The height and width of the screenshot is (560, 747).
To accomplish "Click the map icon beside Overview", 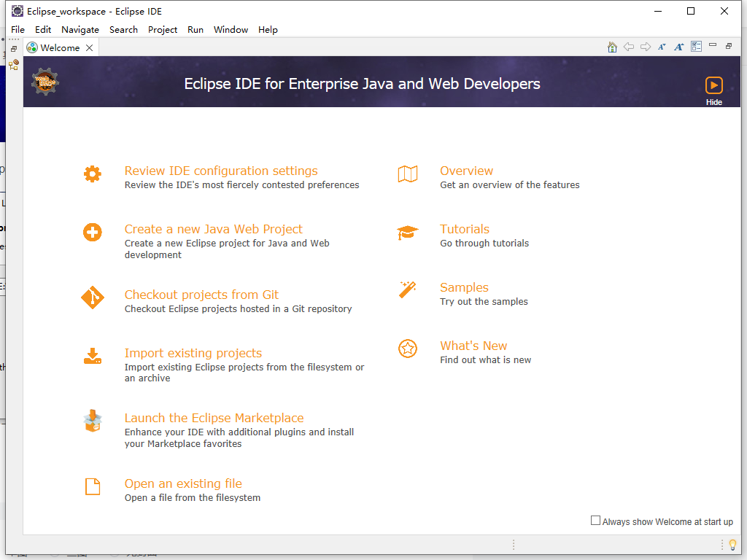I will pos(408,174).
